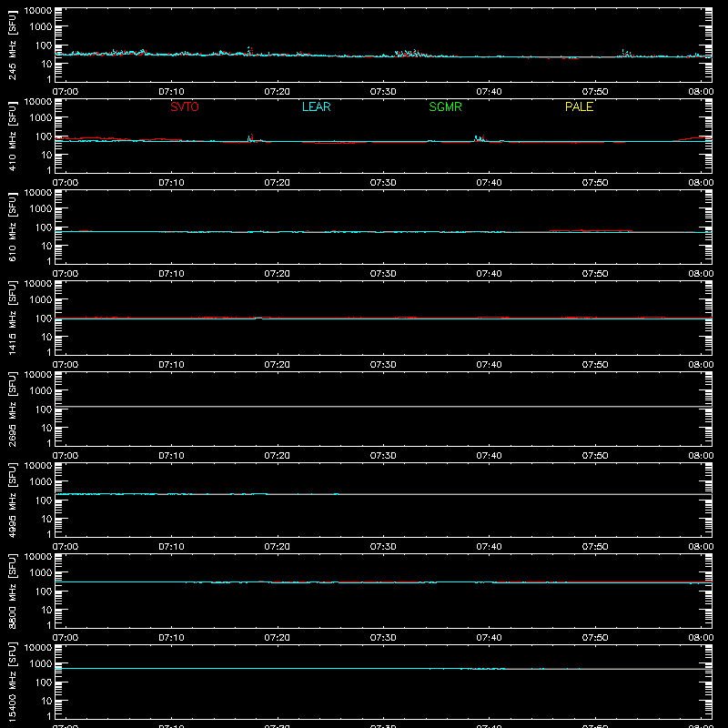This screenshot has width=728, height=728.
Task: Select the 4995 MHz [SFU] axis label
Action: (12, 500)
